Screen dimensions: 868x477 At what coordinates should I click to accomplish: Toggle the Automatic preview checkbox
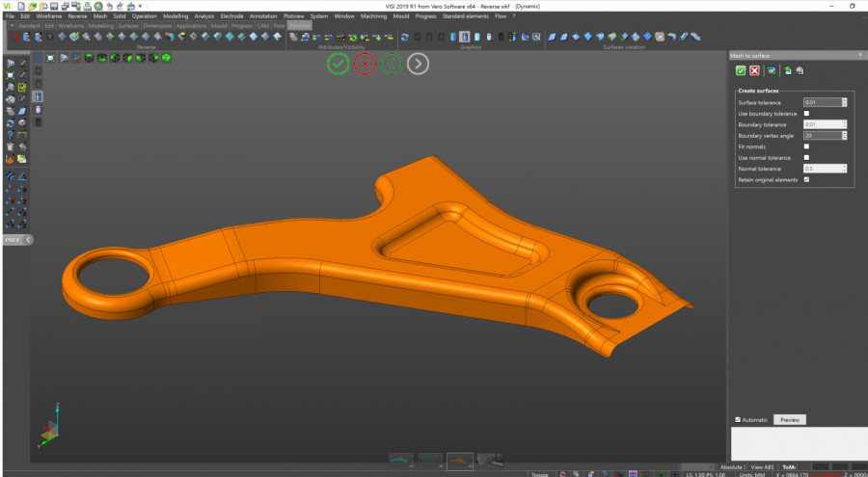[x=738, y=420]
